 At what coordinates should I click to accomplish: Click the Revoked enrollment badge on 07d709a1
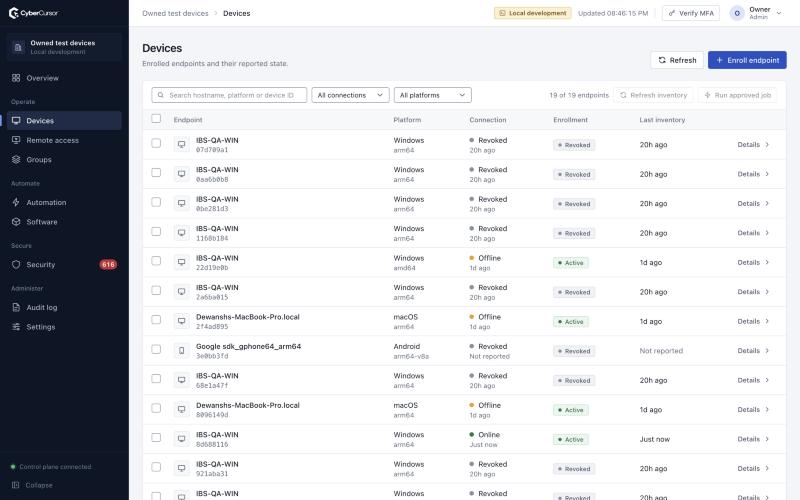pos(573,145)
